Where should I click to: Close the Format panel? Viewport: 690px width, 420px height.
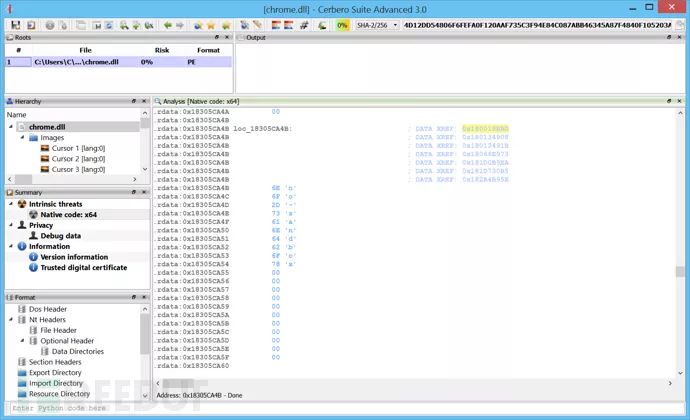click(143, 297)
